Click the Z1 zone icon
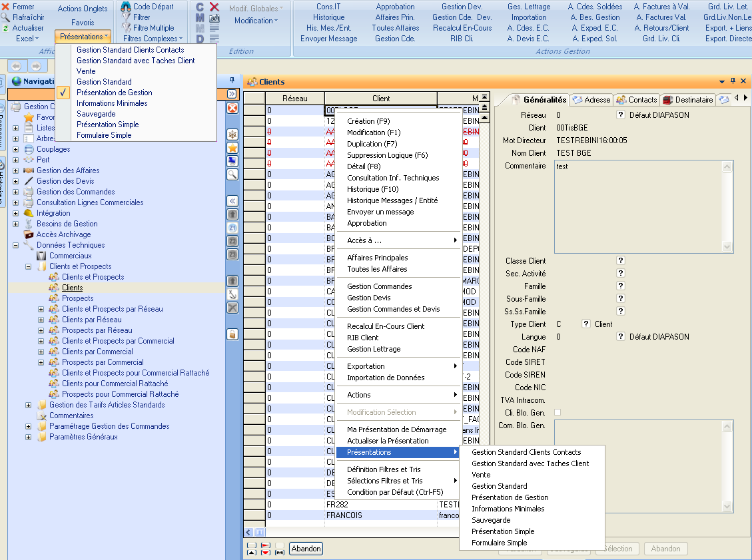Image resolution: width=752 pixels, height=560 pixels. [x=232, y=228]
